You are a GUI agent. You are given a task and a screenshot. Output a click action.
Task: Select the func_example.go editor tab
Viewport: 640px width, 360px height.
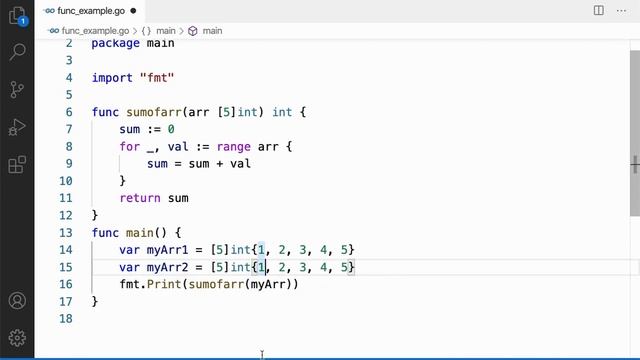[x=91, y=11]
